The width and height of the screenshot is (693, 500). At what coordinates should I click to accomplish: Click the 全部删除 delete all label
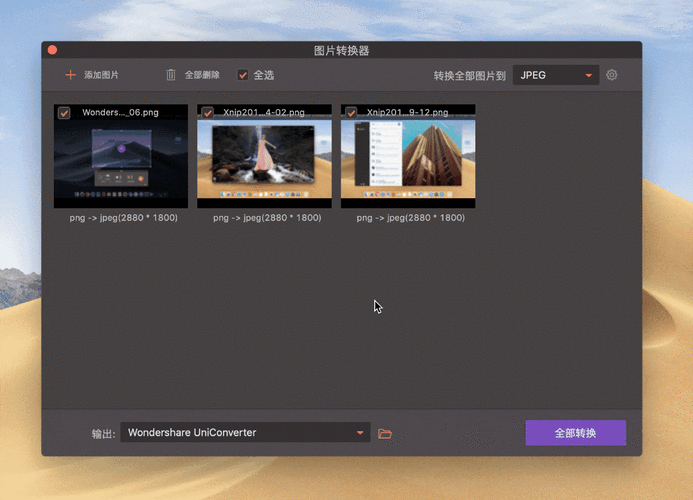point(202,75)
